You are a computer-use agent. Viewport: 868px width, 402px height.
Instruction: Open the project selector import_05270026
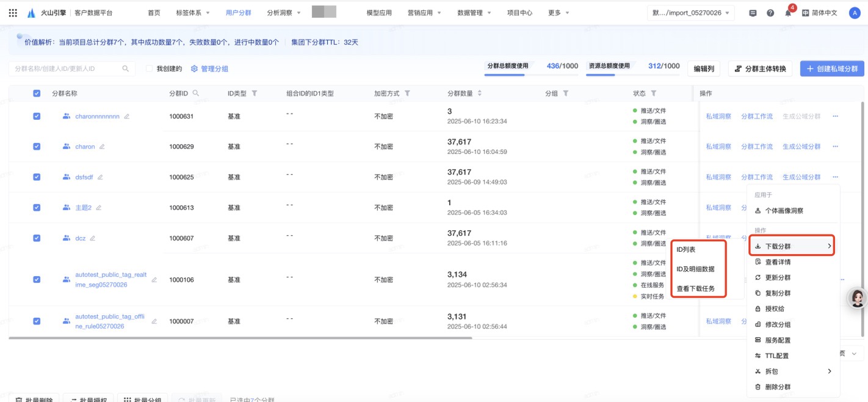click(x=691, y=13)
